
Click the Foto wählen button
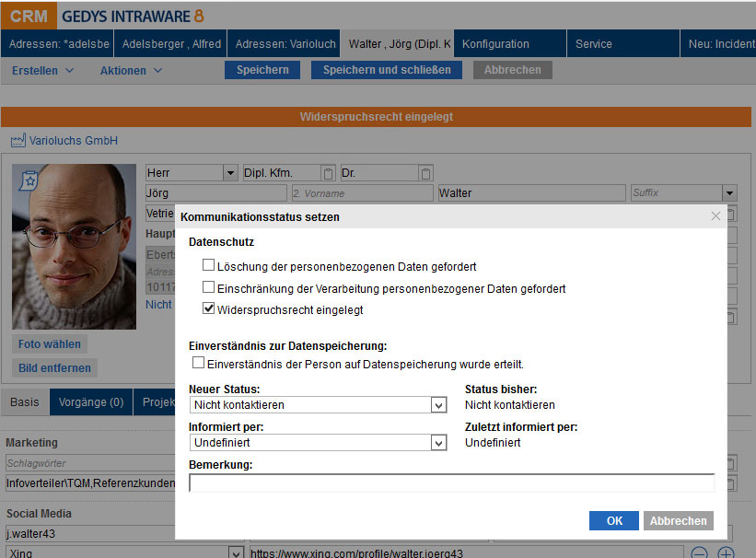pyautogui.click(x=50, y=344)
